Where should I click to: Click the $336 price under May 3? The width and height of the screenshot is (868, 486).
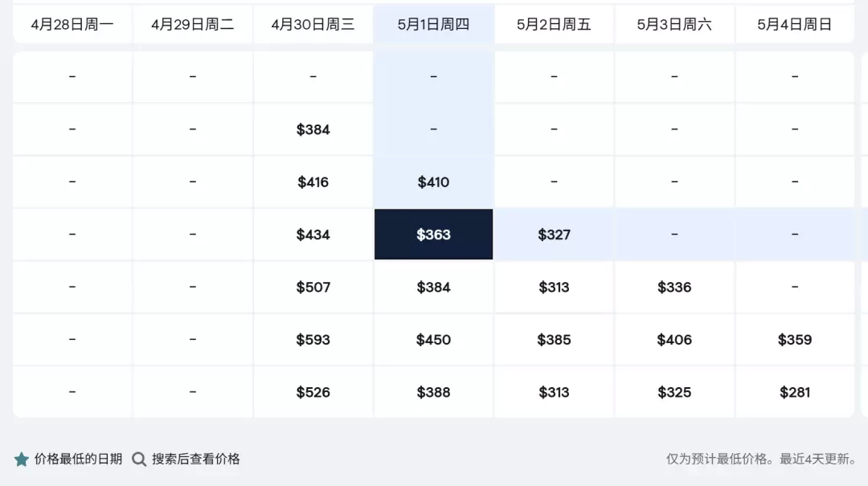(x=674, y=287)
